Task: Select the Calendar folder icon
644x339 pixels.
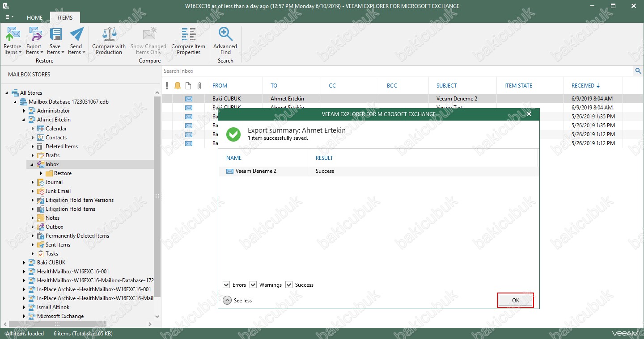Action: click(41, 129)
